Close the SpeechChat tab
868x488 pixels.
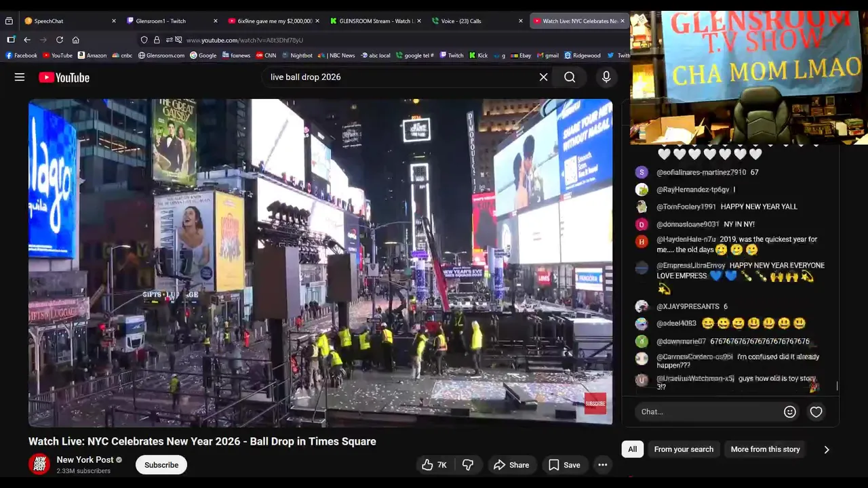point(114,21)
